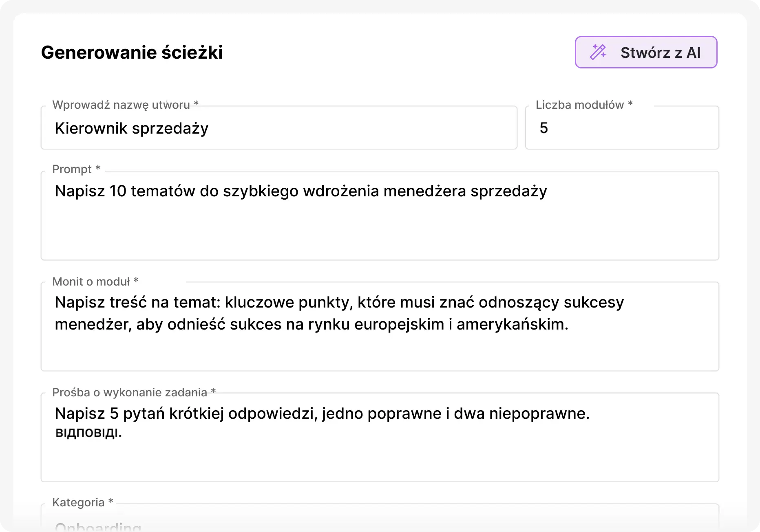The height and width of the screenshot is (532, 760).
Task: Open the Kategoria dropdown showing Onboarding
Action: (x=379, y=523)
